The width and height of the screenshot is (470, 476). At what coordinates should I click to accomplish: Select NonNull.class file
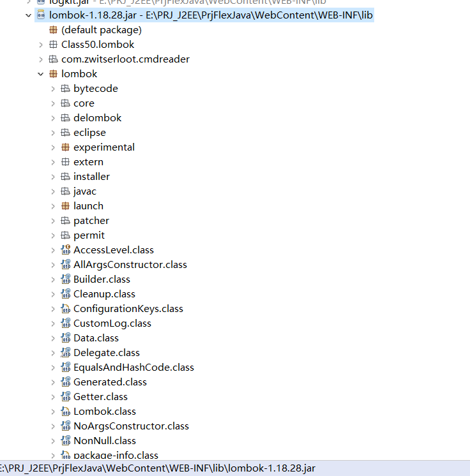[105, 441]
